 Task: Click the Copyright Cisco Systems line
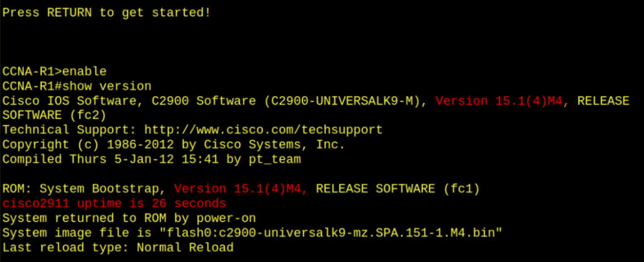point(173,145)
